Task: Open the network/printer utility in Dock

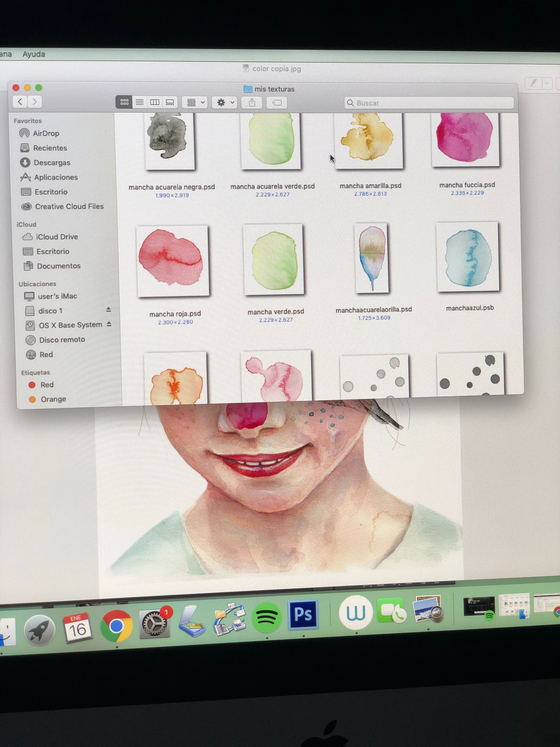Action: click(230, 619)
